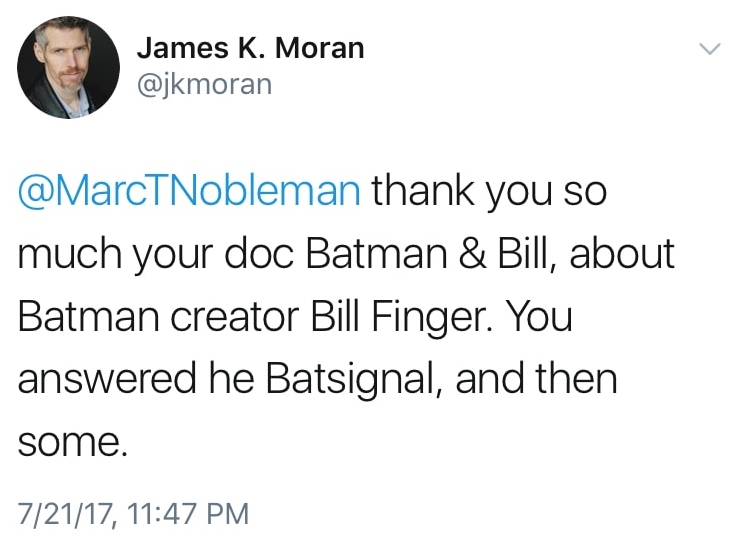Visit the @jkmoran handle
Image resolution: width=743 pixels, height=547 pixels.
[203, 85]
